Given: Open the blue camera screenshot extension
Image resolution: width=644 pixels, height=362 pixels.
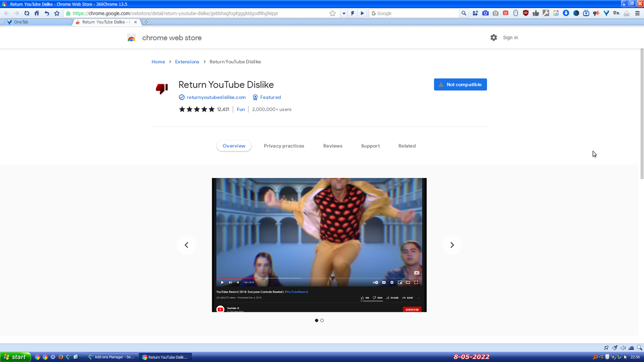Looking at the screenshot, I should 486,13.
